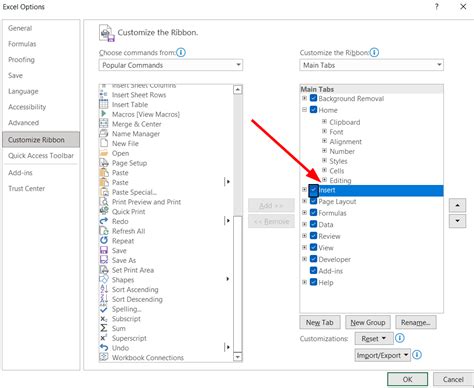Image resolution: width=474 pixels, height=388 pixels.
Task: Toggle the Home tab checkbox
Action: tap(313, 110)
